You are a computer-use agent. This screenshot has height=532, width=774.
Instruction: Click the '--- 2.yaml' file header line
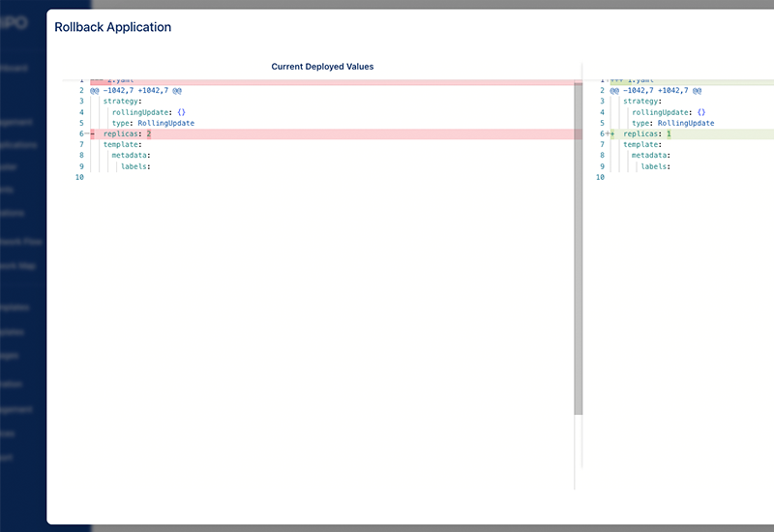coord(116,80)
